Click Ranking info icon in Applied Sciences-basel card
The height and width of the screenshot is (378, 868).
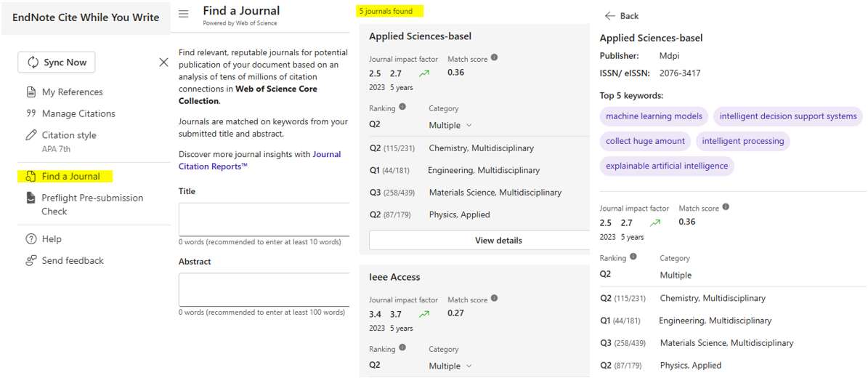click(402, 106)
